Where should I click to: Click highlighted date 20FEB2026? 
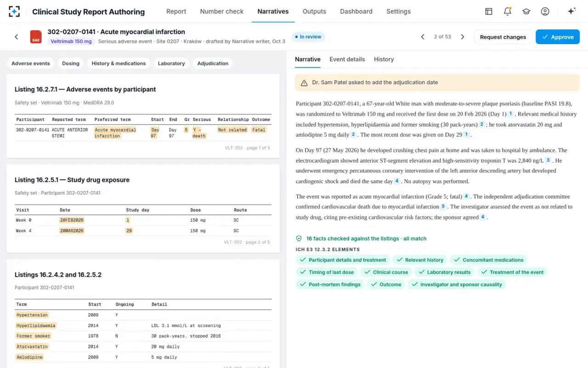pos(72,220)
